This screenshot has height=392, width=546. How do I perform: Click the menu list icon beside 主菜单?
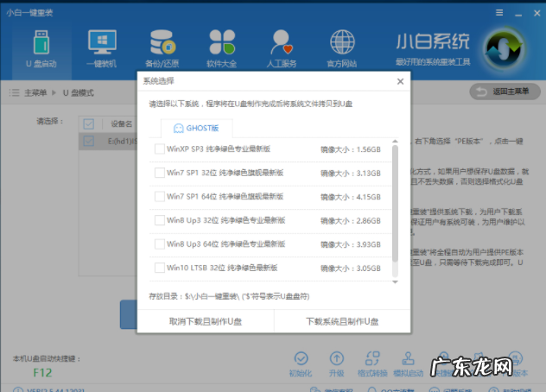(15, 92)
